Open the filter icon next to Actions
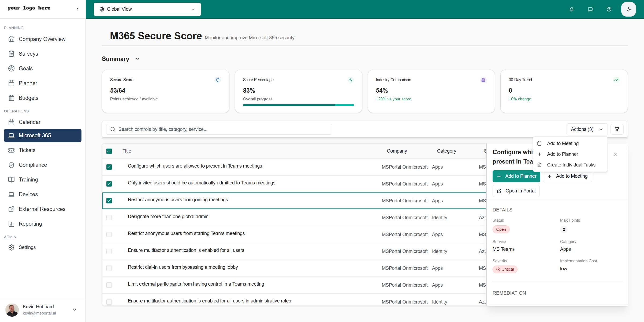The image size is (644, 322). coord(617,129)
